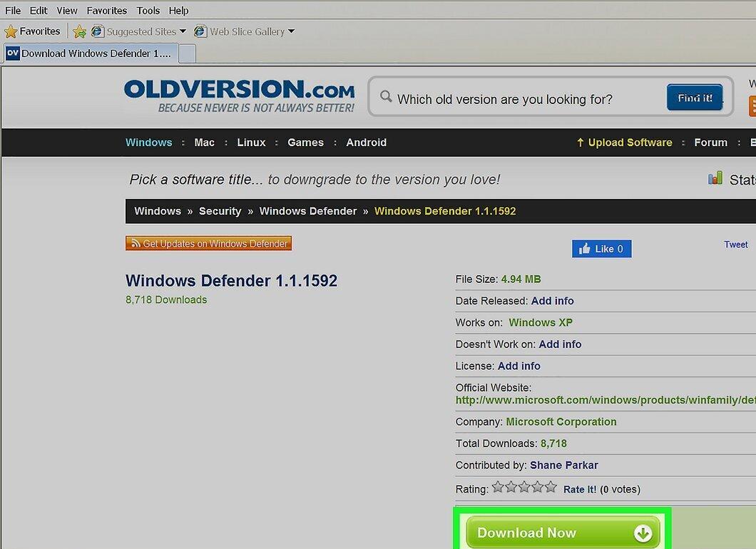The image size is (756, 549).
Task: Click the Stats bar chart icon
Action: pos(715,178)
